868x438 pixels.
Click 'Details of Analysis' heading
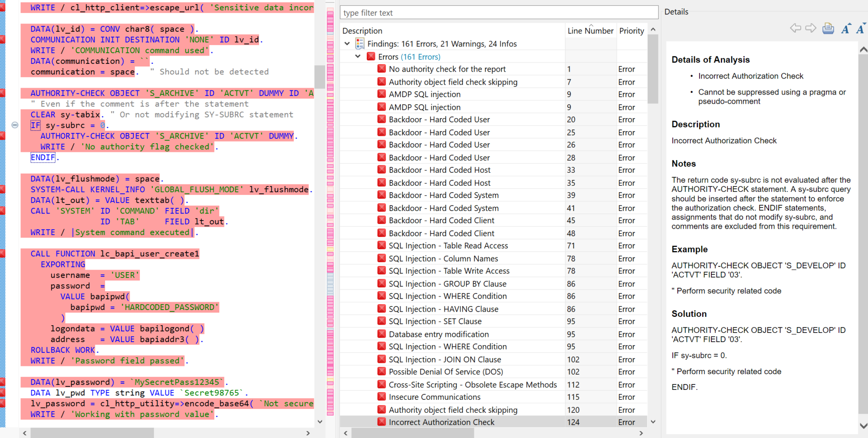click(710, 59)
